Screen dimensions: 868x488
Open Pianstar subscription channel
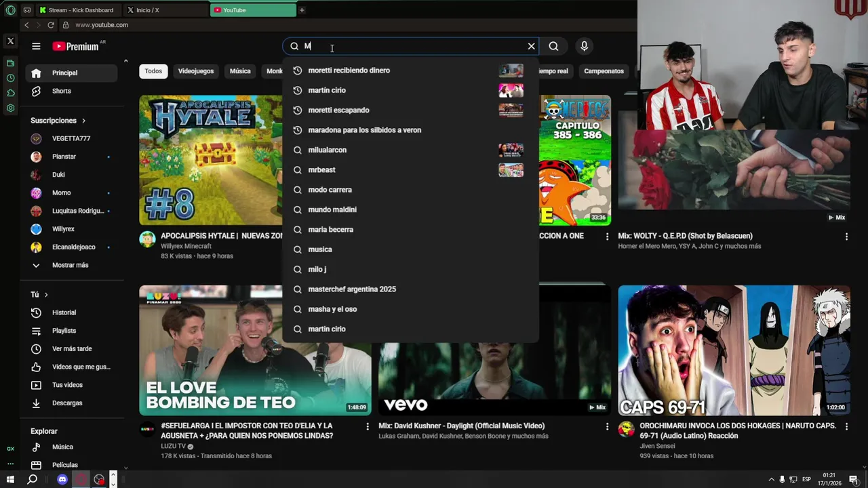point(71,157)
